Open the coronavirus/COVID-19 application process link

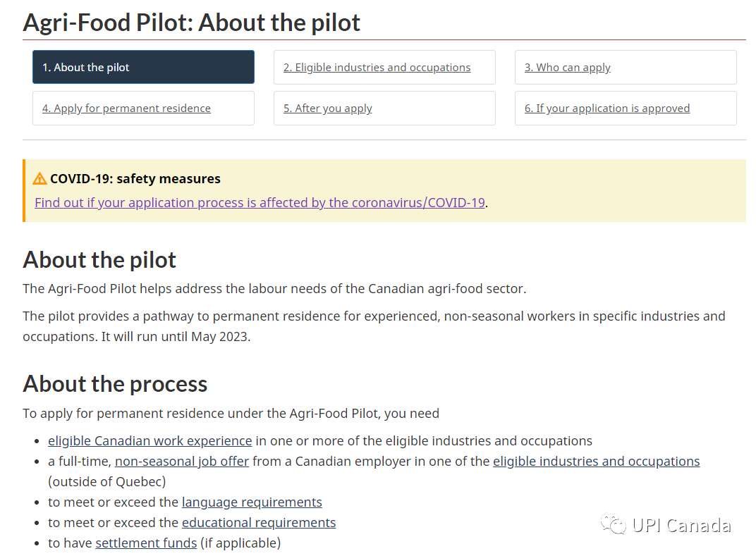[x=260, y=203]
